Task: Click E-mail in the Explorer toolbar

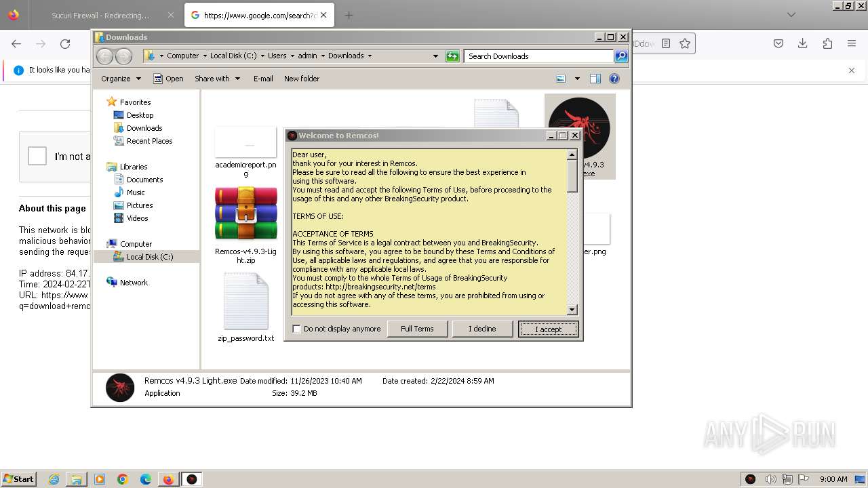Action: click(263, 79)
